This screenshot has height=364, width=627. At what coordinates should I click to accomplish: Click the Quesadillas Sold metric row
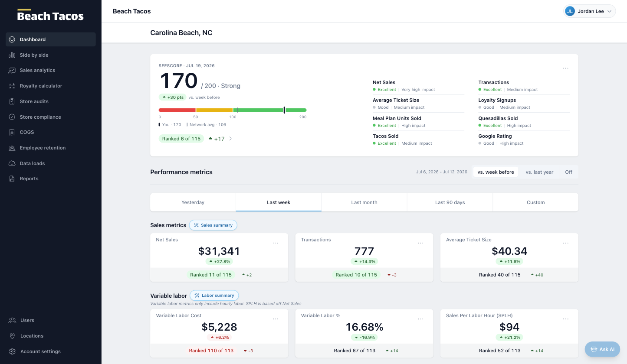pos(524,122)
